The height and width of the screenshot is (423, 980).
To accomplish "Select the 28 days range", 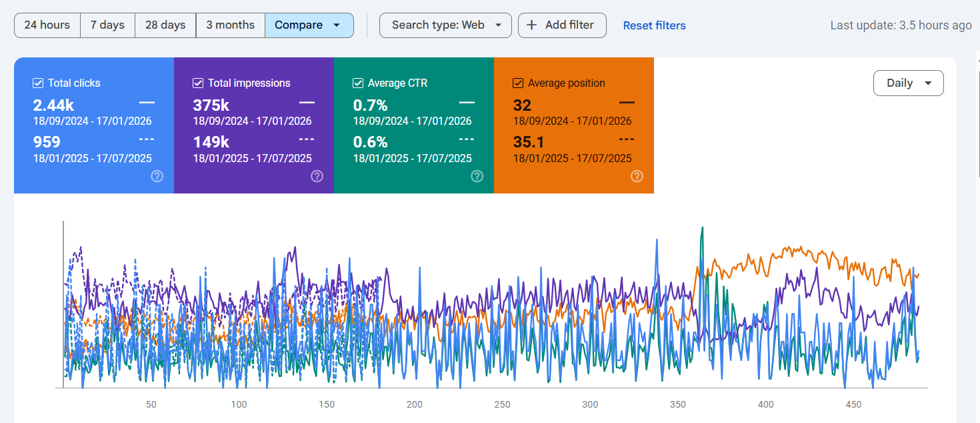I will (x=165, y=24).
